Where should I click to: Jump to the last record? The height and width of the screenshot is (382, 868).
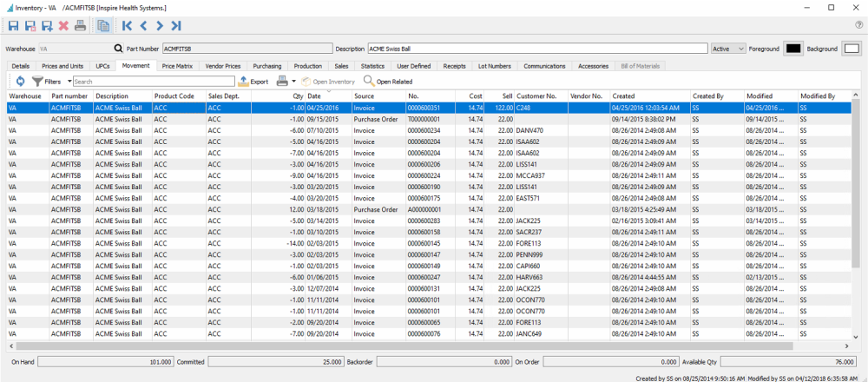[177, 26]
